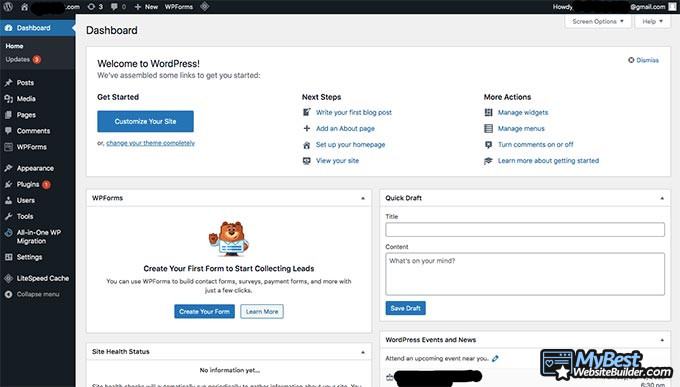The image size is (680, 387).
Task: Collapse the Site Health Status widget
Action: click(363, 352)
